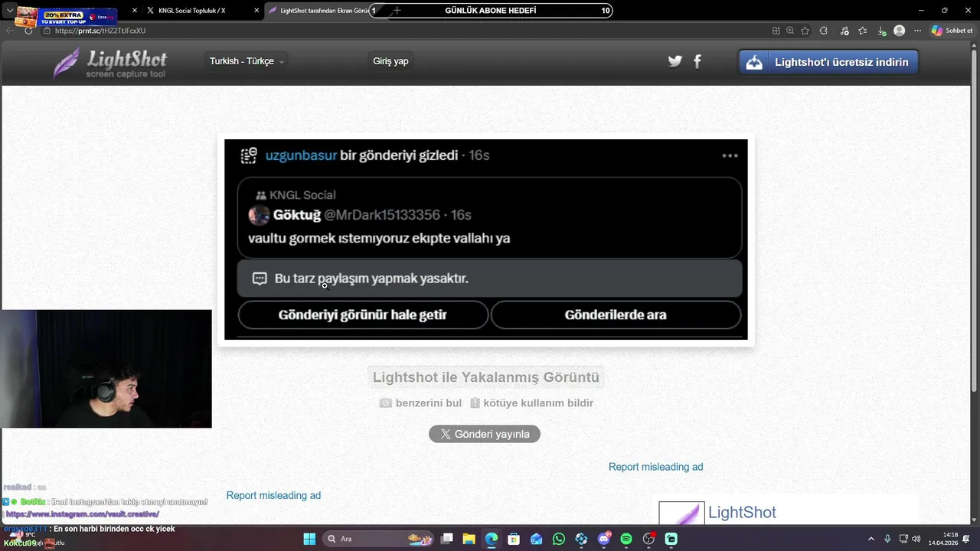The height and width of the screenshot is (551, 980).
Task: Click the LightShot logo in the header
Action: coord(110,62)
